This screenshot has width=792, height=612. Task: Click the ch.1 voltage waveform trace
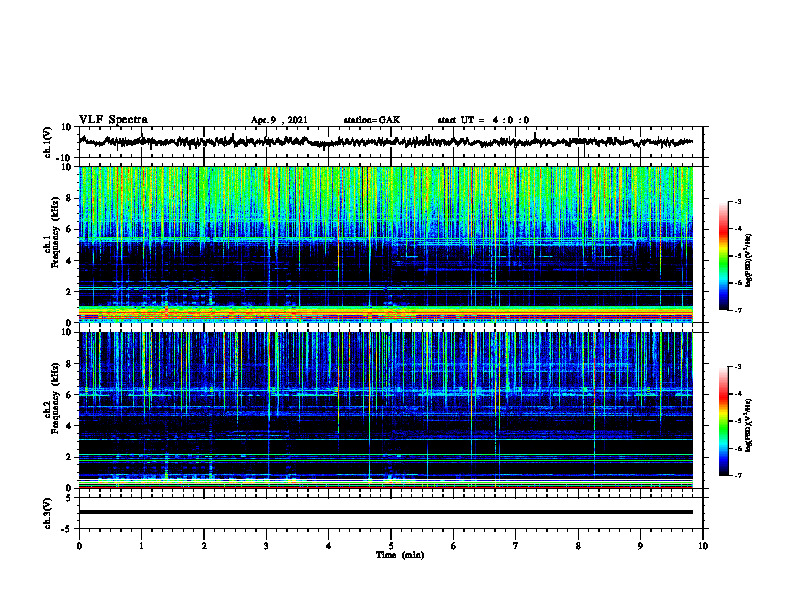[386, 142]
